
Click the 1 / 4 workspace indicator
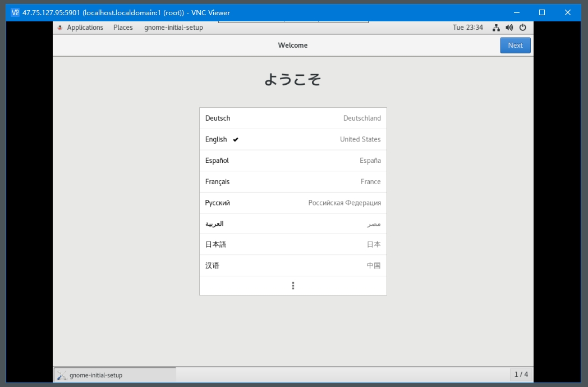coord(521,374)
